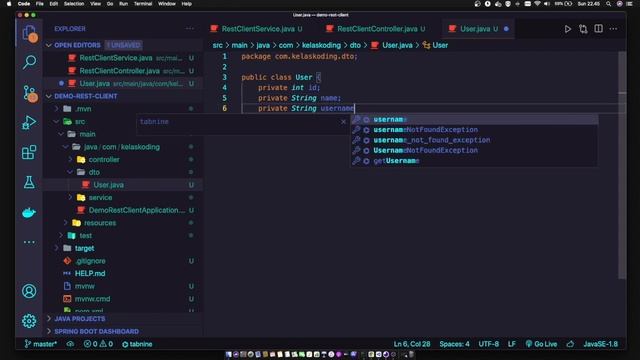Viewport: 640px width, 360px height.
Task: Open the Accounts menu
Action: (29, 291)
